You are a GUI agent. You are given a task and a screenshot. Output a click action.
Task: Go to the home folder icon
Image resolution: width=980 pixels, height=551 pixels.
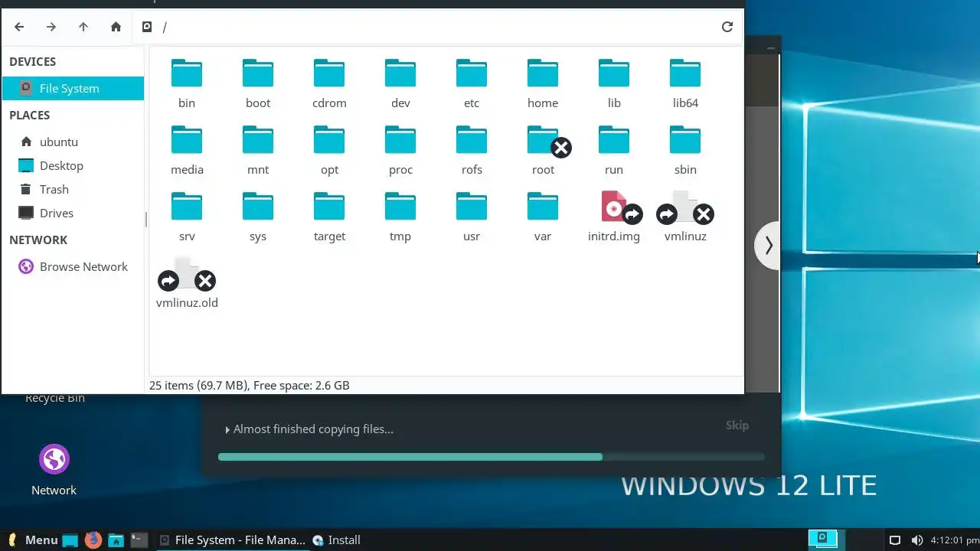116,27
